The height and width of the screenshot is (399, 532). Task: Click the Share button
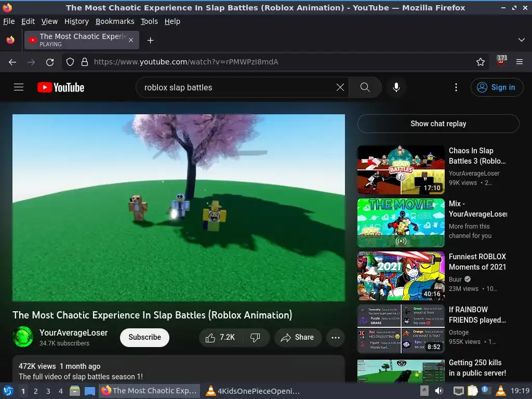pyautogui.click(x=298, y=337)
